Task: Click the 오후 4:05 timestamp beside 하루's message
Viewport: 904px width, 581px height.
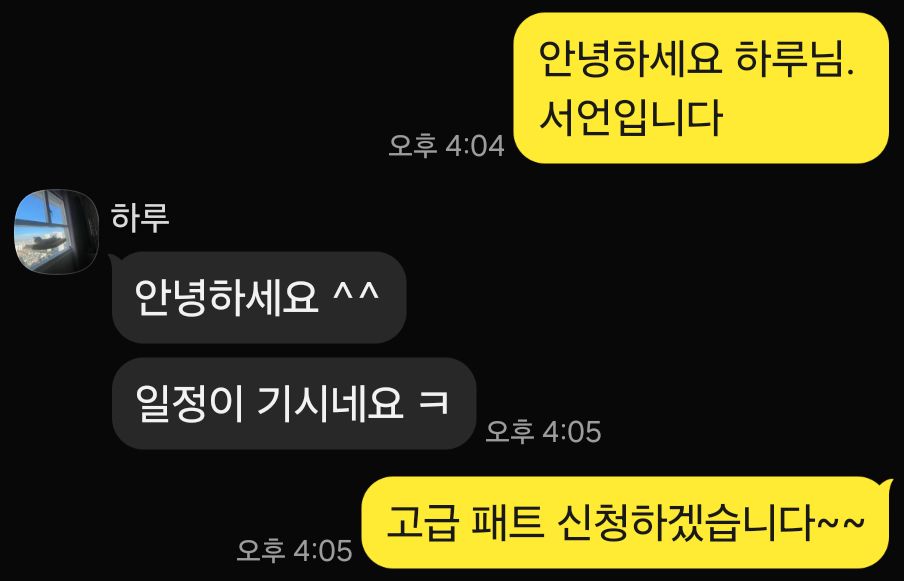Action: click(x=543, y=431)
